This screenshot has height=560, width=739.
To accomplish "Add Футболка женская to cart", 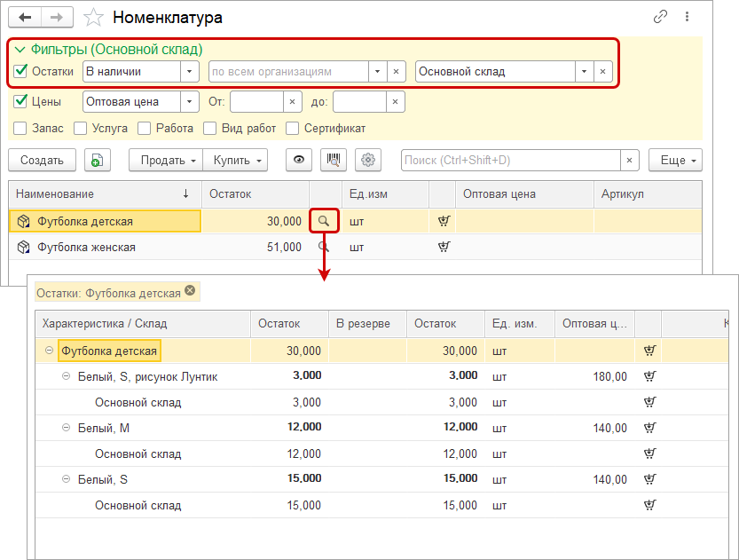I will [444, 247].
